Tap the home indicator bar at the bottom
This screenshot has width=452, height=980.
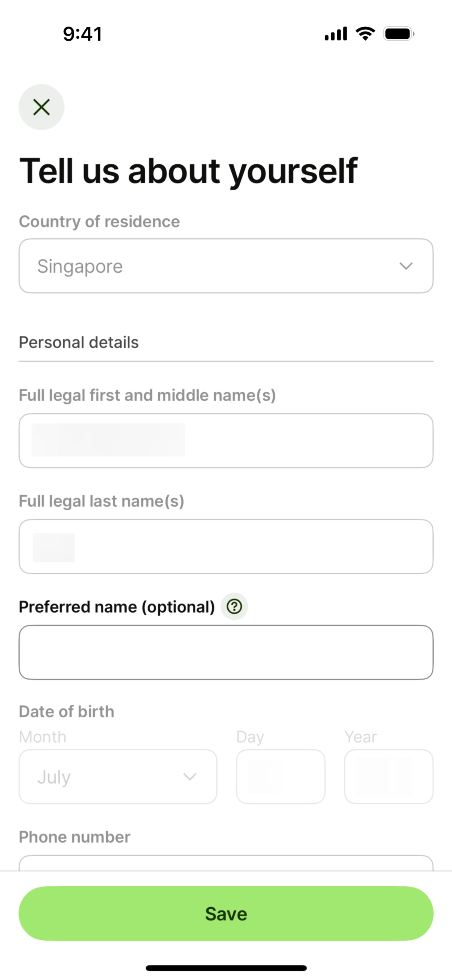click(x=226, y=968)
